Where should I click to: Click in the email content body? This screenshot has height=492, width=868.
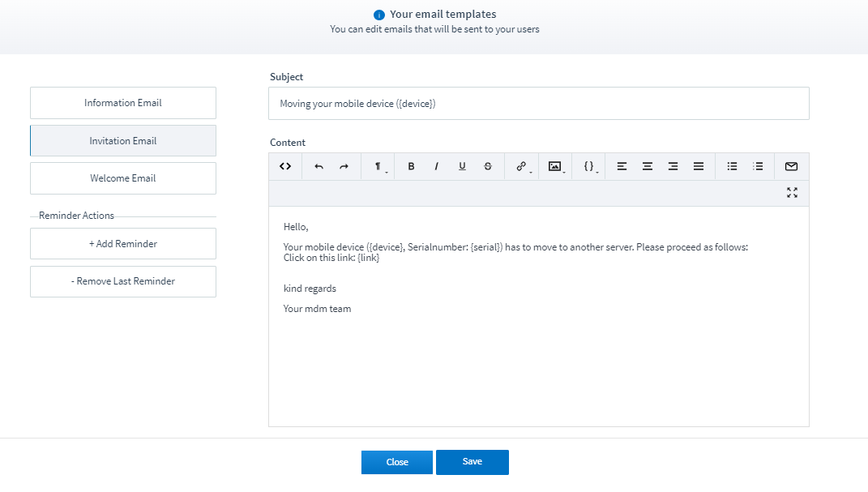(539, 316)
